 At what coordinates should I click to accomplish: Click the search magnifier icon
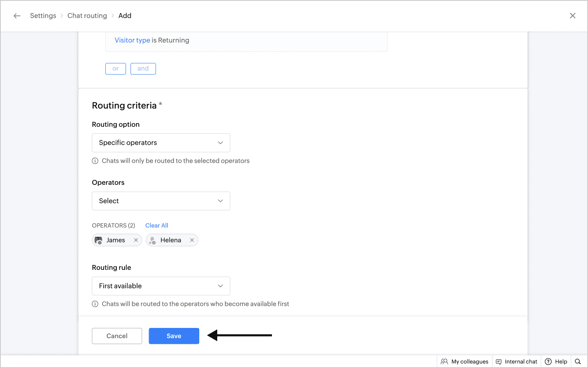(x=578, y=361)
